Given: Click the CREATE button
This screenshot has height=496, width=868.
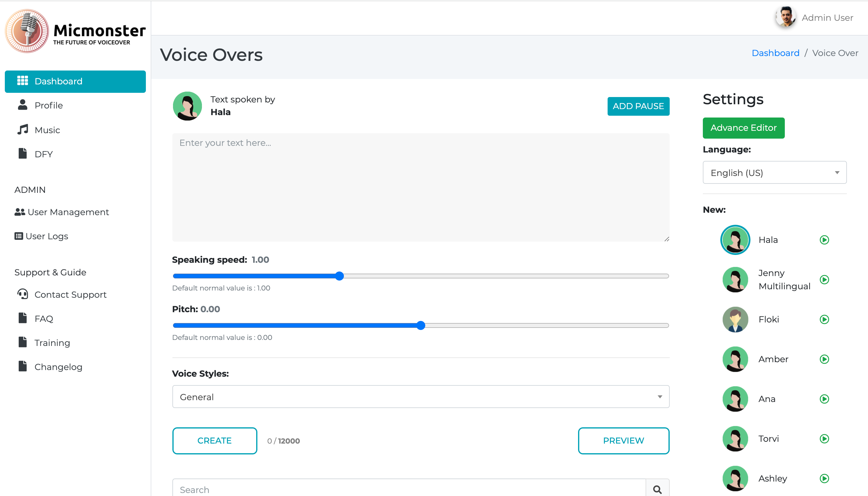Looking at the screenshot, I should 214,441.
